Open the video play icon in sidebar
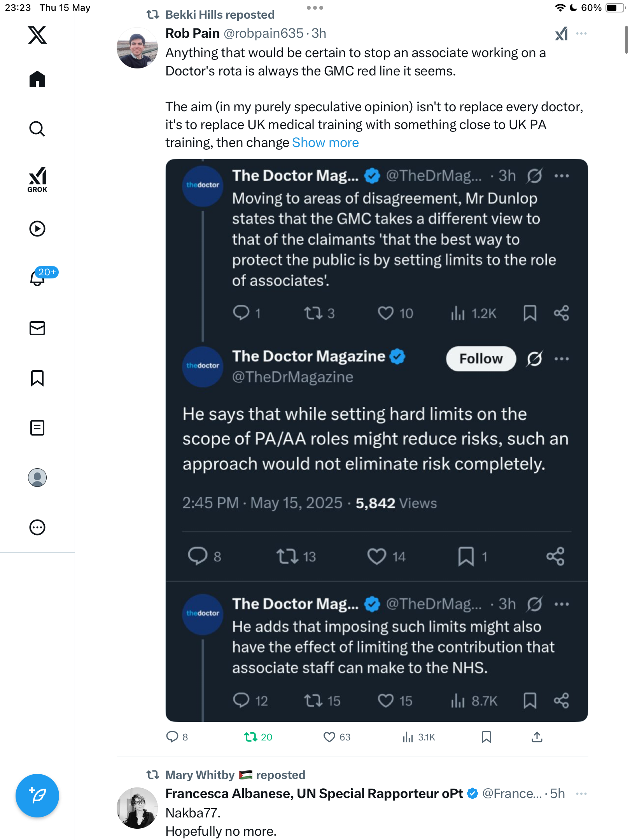 click(x=37, y=229)
